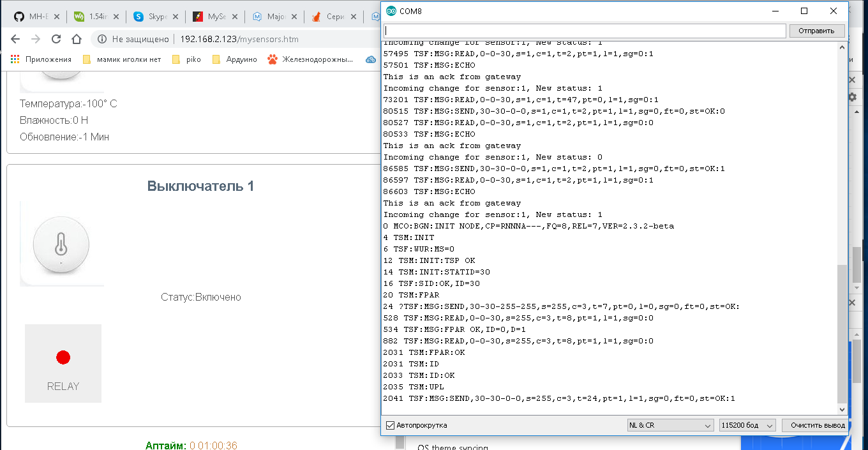The image size is (868, 450).
Task: Click the gear settings icon behind serial monitor
Action: [852, 97]
